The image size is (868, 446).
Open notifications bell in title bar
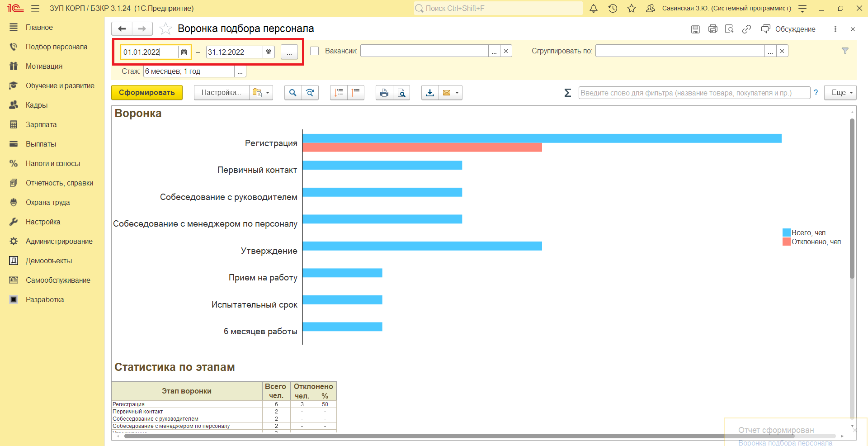[594, 9]
